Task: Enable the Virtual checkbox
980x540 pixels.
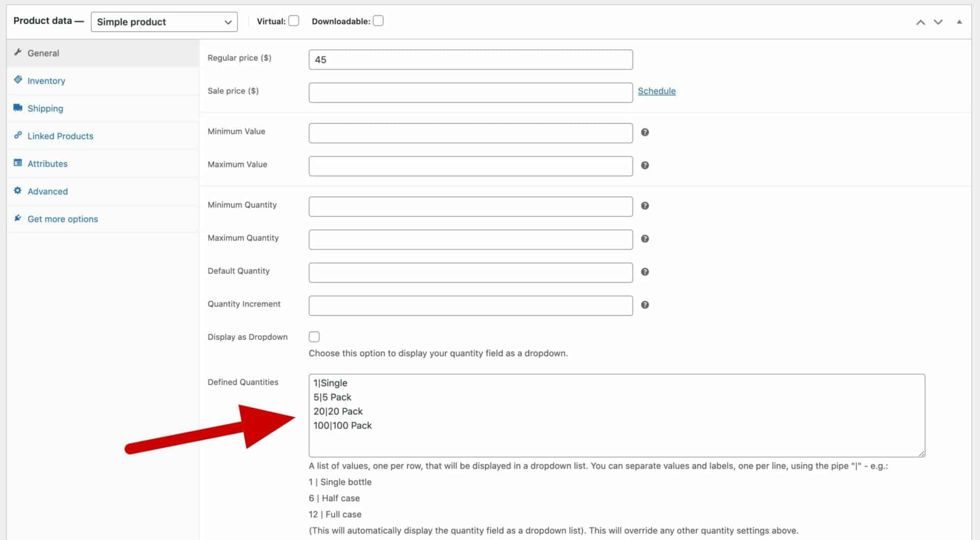Action: click(293, 21)
